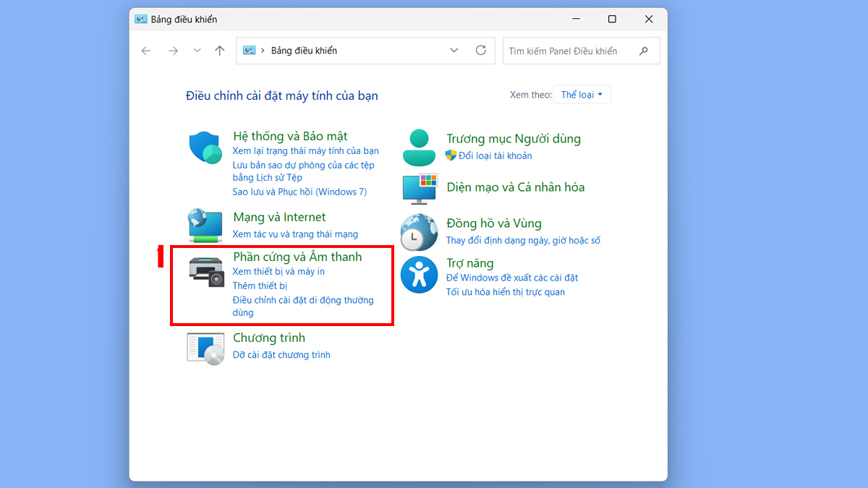The width and height of the screenshot is (868, 488).
Task: Click the Thêm thiết bị link
Action: (260, 286)
